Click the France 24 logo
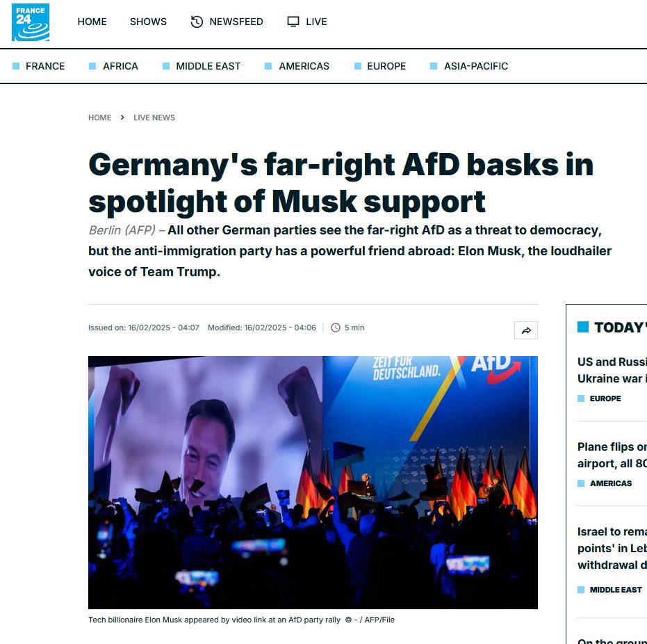The height and width of the screenshot is (644, 647). coord(31,22)
